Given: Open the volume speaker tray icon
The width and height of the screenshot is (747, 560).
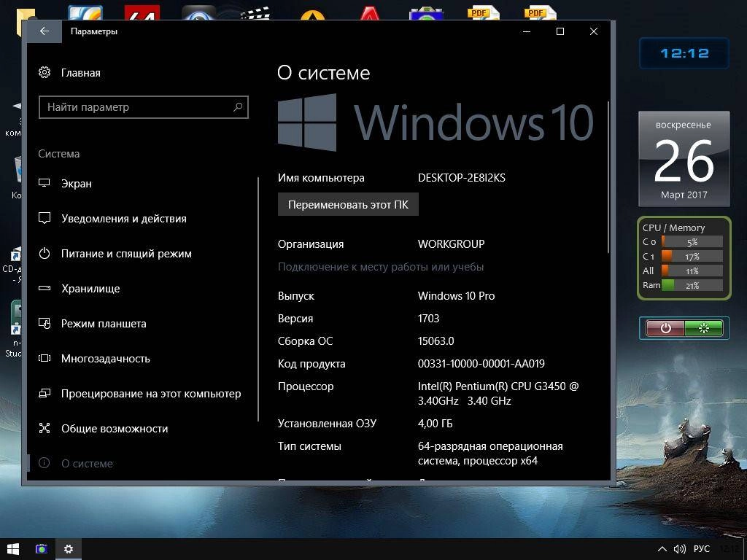Looking at the screenshot, I should pyautogui.click(x=679, y=549).
